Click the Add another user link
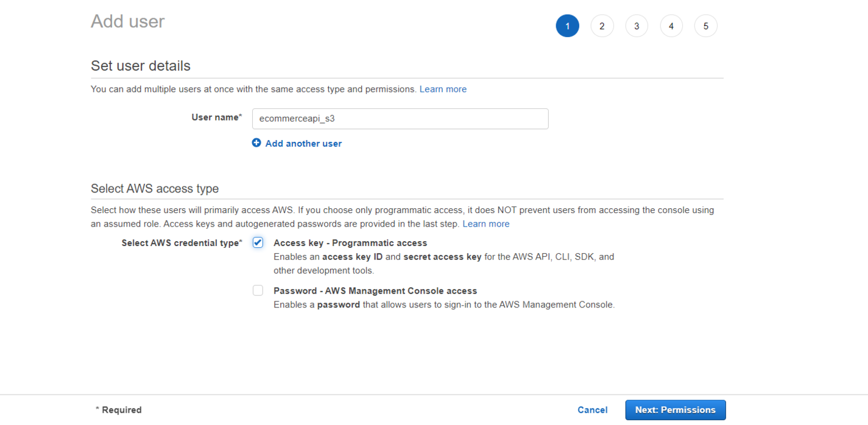Viewport: 868px width, 425px height. click(x=303, y=143)
